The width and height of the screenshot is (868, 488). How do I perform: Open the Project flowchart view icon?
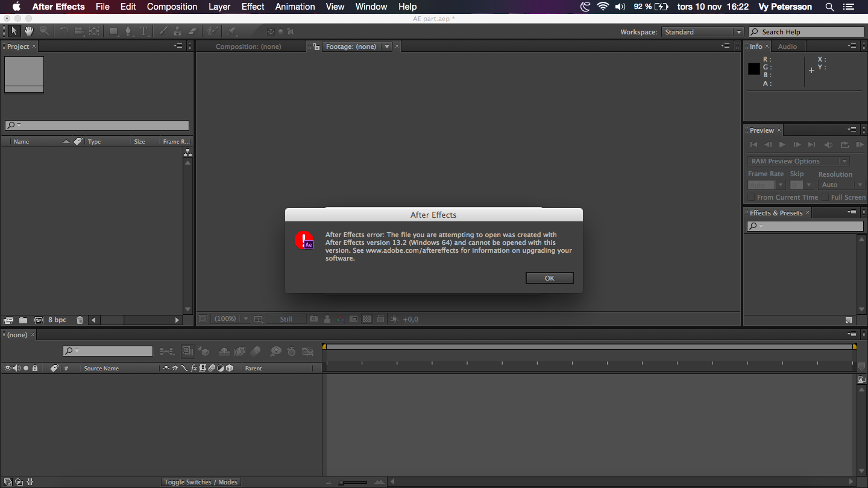tap(187, 153)
